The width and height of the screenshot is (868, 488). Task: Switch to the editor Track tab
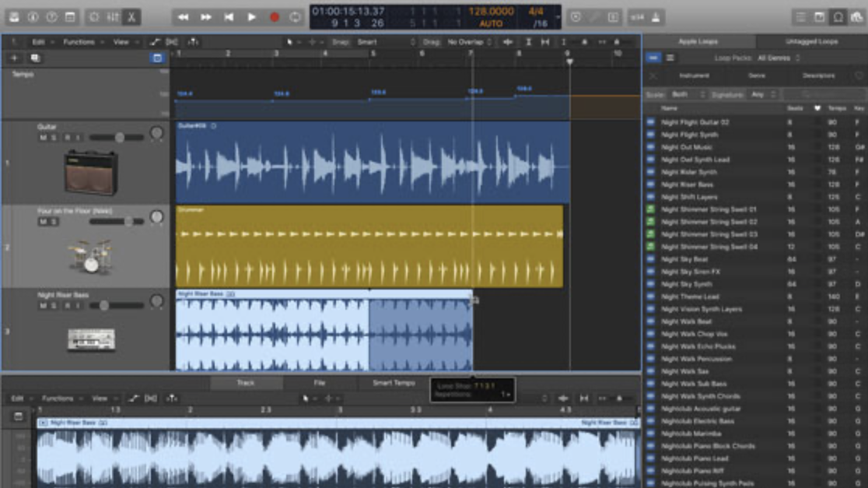[x=246, y=383]
